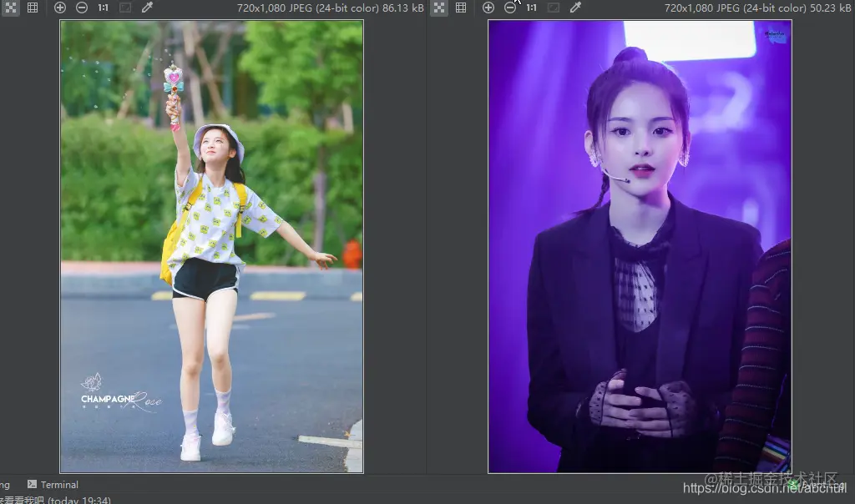Toggle chessboard transparency in left image viewer
Viewport: 855px width, 504px height.
(x=10, y=8)
